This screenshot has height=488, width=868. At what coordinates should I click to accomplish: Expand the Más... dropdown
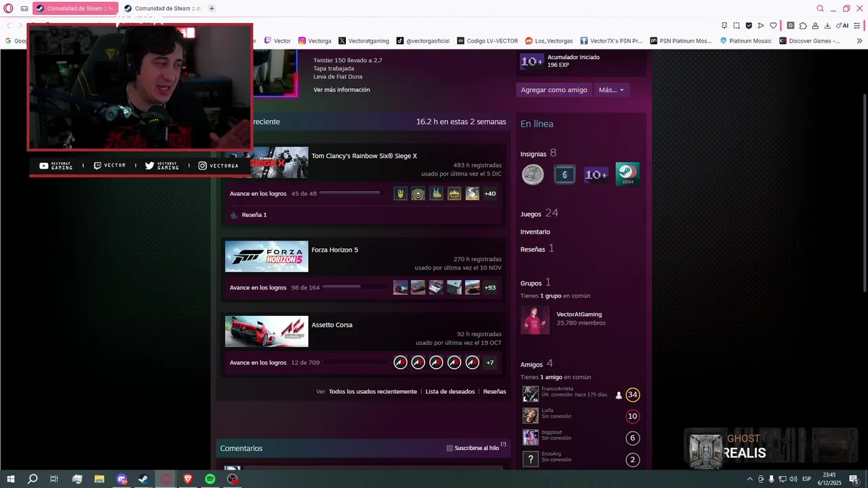coord(611,89)
